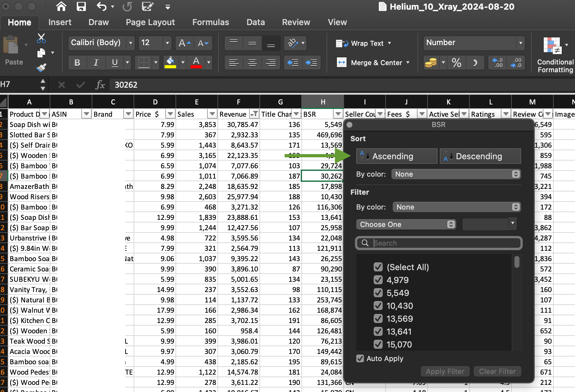Uncheck the 5,549 filter value

click(378, 293)
